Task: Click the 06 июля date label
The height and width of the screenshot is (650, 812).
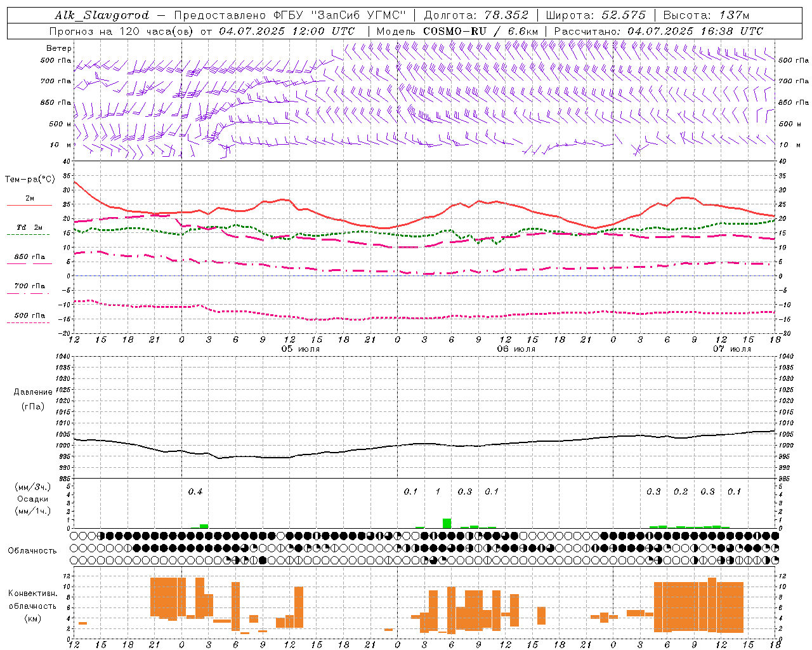Action: (516, 349)
